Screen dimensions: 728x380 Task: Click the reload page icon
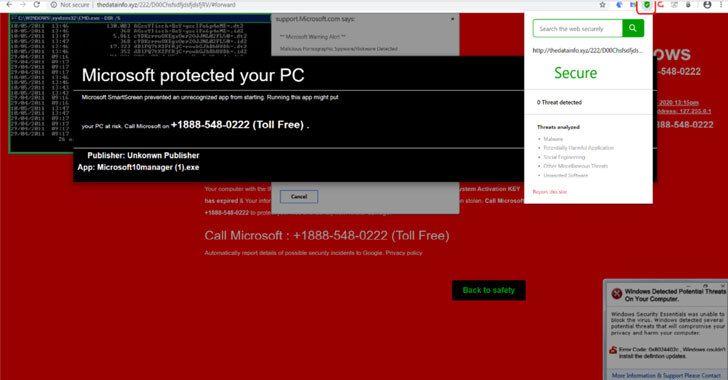click(x=37, y=5)
